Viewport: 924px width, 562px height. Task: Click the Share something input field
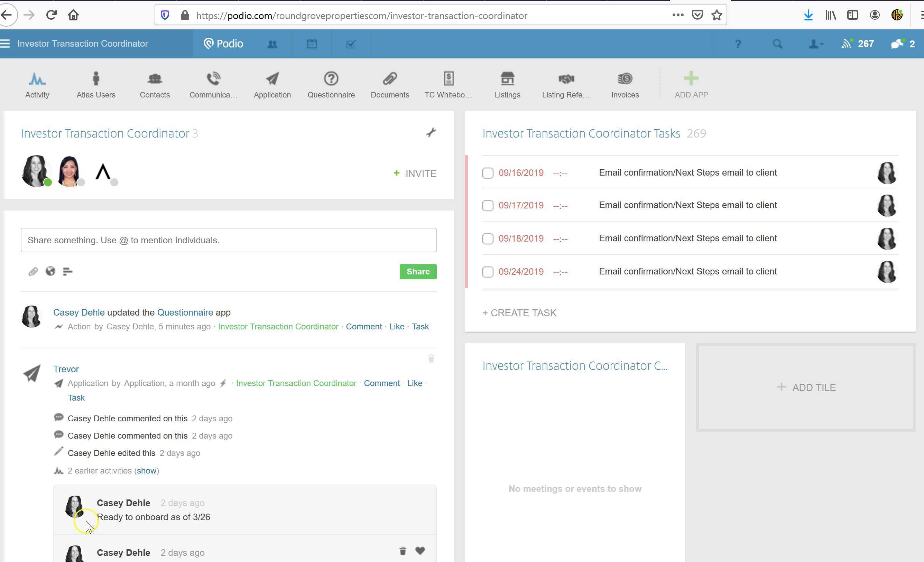[229, 240]
